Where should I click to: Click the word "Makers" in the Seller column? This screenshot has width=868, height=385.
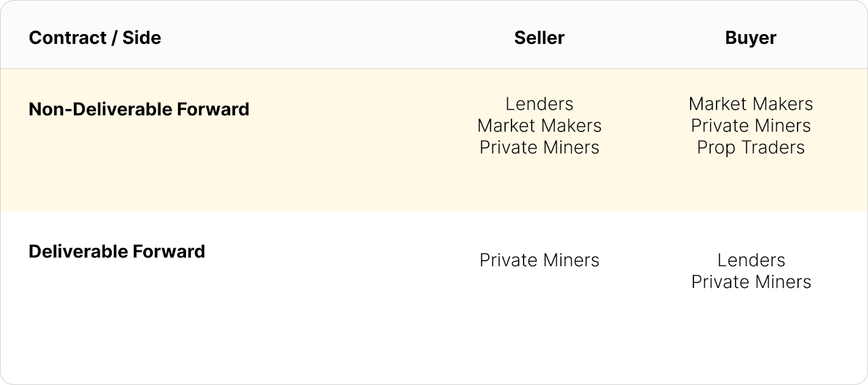572,125
